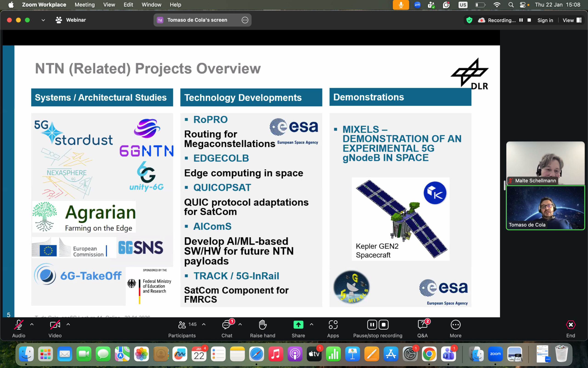Click the video panel resize handle
Screen dimensions: 588x368
(504, 185)
